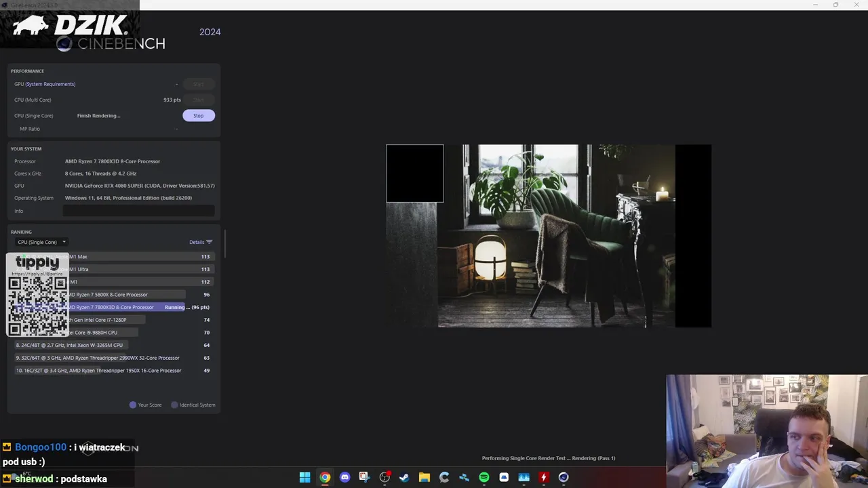868x488 pixels.
Task: Click the Windows 11 operating system text
Action: (x=128, y=198)
